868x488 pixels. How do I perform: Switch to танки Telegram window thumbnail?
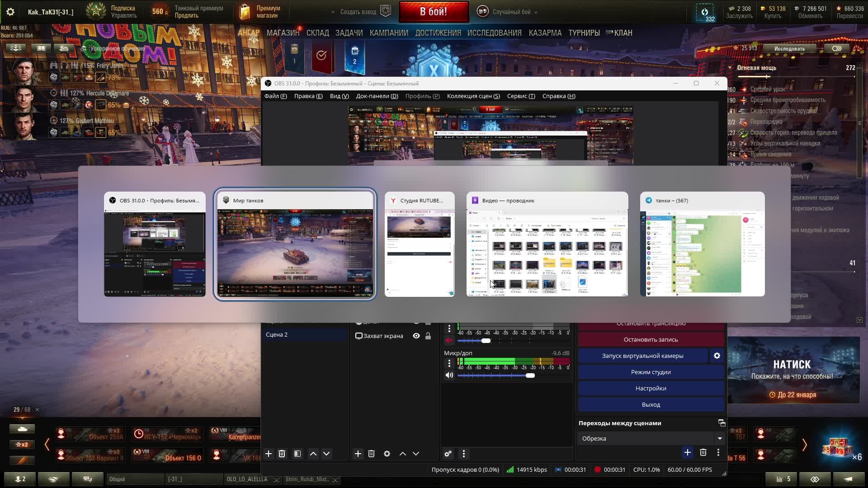coord(702,244)
